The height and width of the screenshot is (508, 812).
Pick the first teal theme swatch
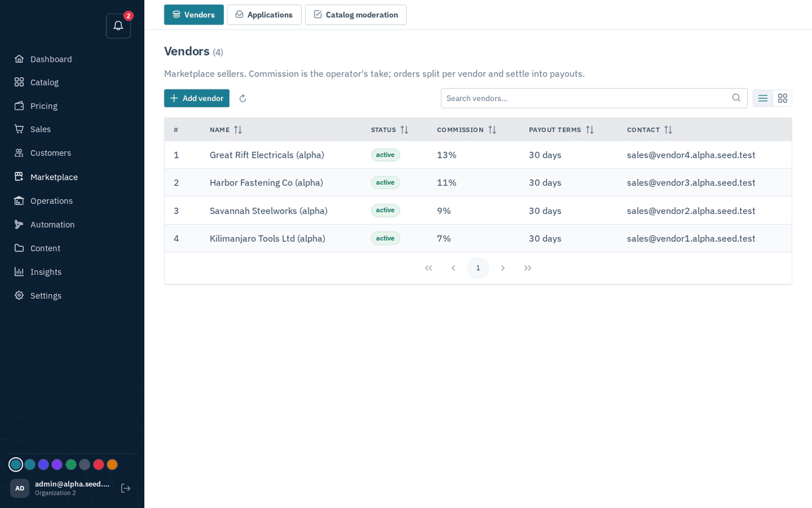coord(16,465)
